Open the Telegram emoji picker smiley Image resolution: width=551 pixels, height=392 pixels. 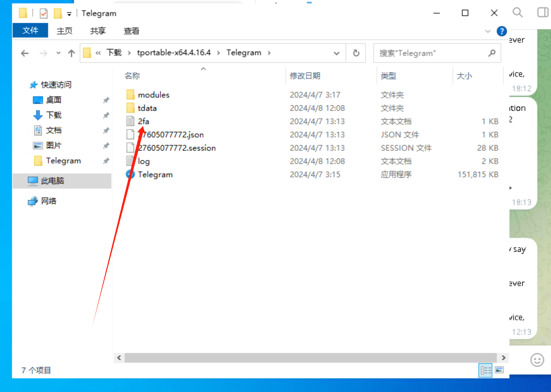click(537, 360)
